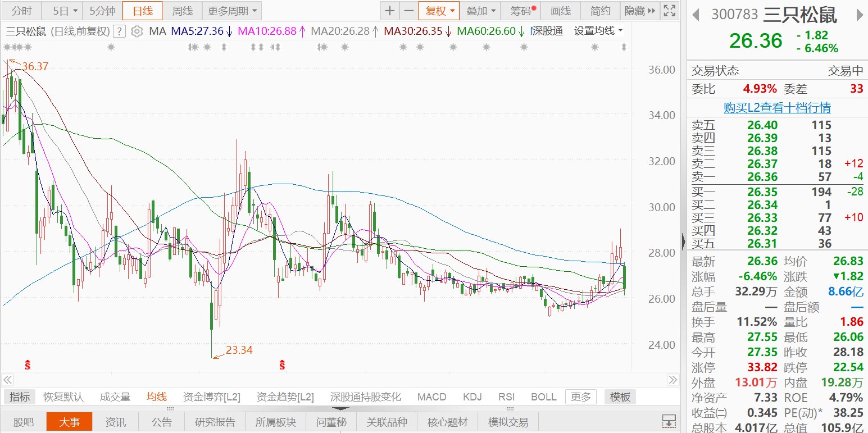
Task: Select 周线 weekly chart
Action: pyautogui.click(x=182, y=11)
